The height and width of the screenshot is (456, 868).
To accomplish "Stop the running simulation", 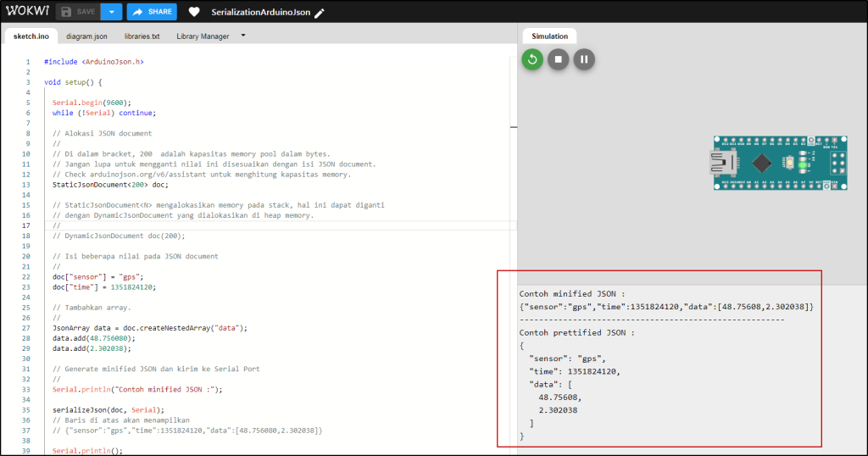I will coord(558,59).
